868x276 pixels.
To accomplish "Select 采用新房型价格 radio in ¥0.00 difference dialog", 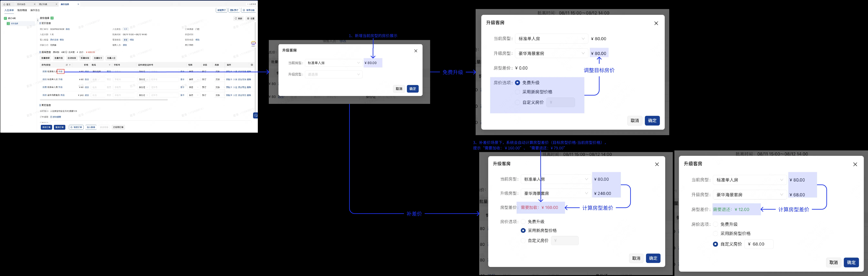I will click(518, 92).
